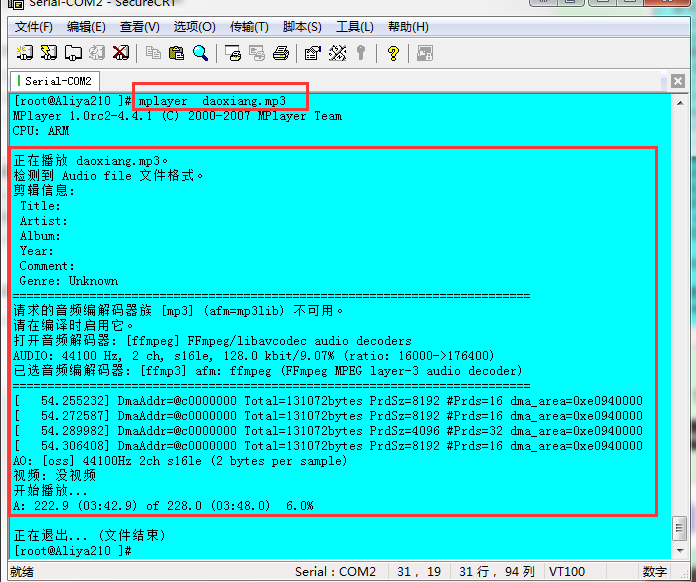The height and width of the screenshot is (582, 696).
Task: Open the 帮助(H) menu
Action: tap(408, 27)
